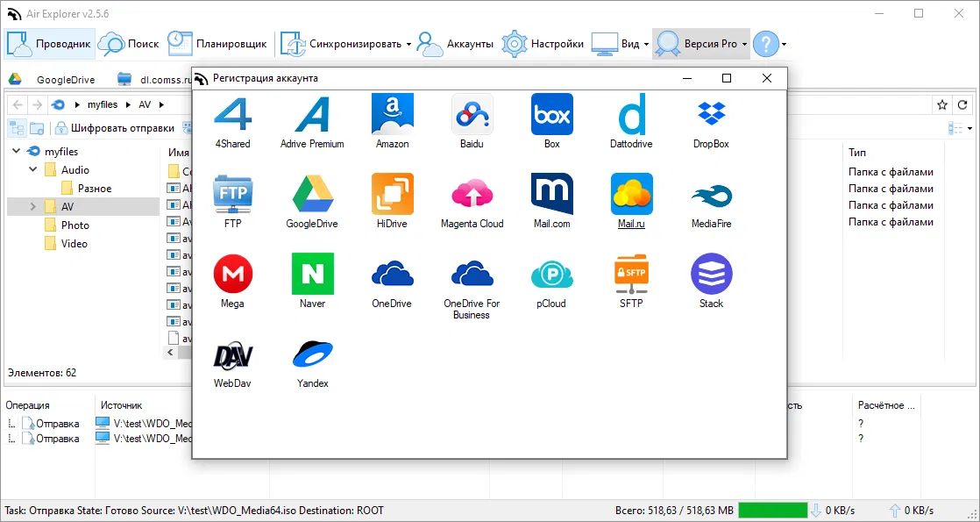Click the green transfer progress bar
The width and height of the screenshot is (980, 522).
[773, 510]
